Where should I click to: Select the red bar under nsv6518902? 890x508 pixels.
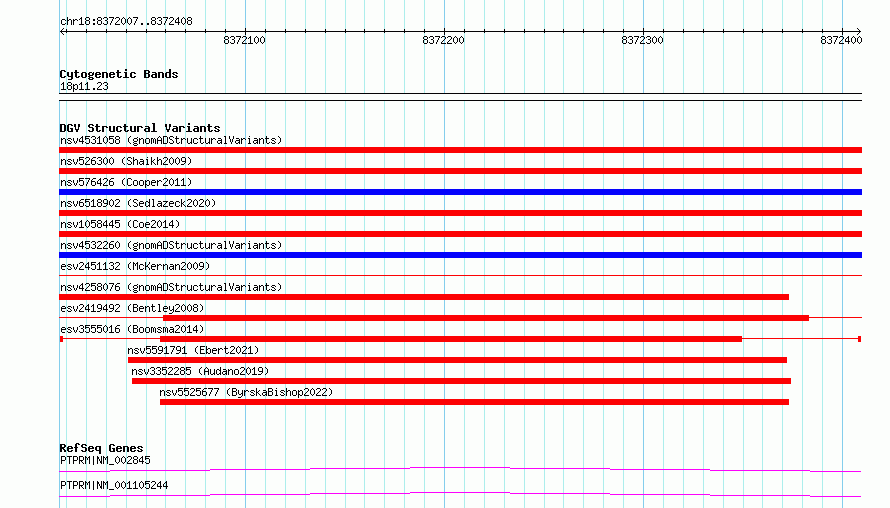tap(460, 213)
